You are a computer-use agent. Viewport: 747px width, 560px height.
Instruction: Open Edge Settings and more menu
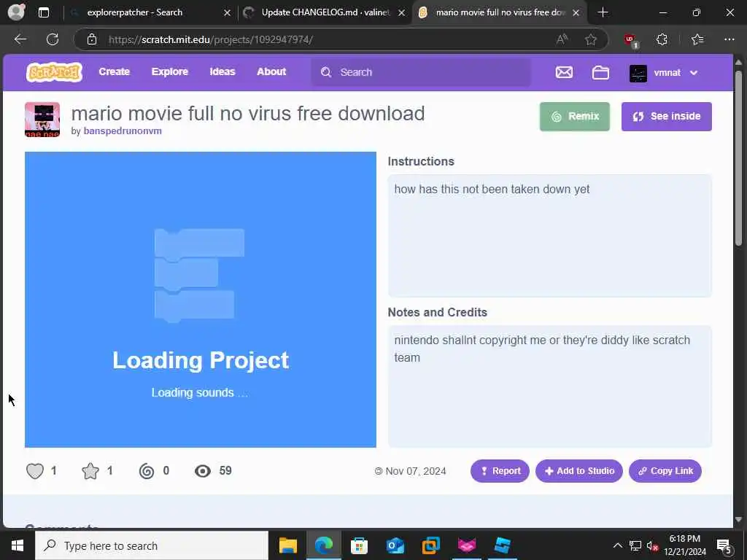pyautogui.click(x=729, y=39)
